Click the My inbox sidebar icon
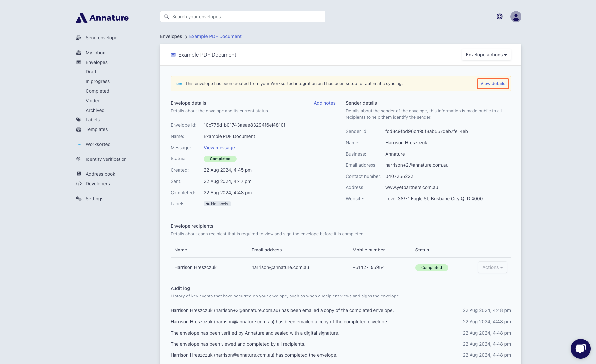Image resolution: width=596 pixels, height=364 pixels. coord(79,53)
